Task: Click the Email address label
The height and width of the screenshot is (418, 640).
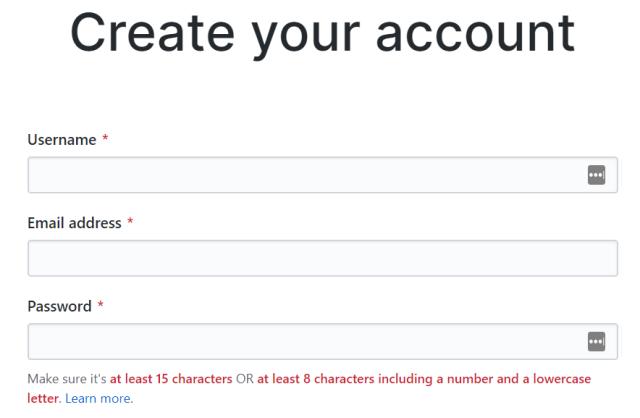Action: [74, 223]
